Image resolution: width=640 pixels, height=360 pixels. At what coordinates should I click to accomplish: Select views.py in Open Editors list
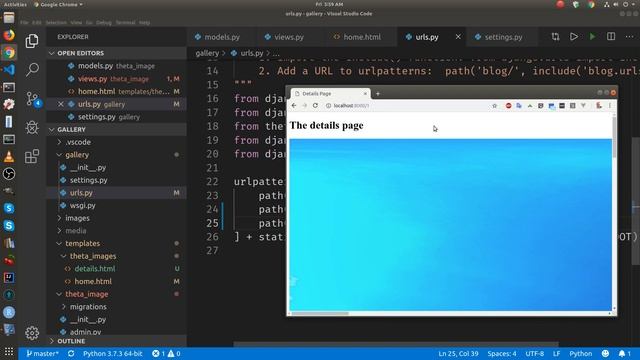click(117, 79)
